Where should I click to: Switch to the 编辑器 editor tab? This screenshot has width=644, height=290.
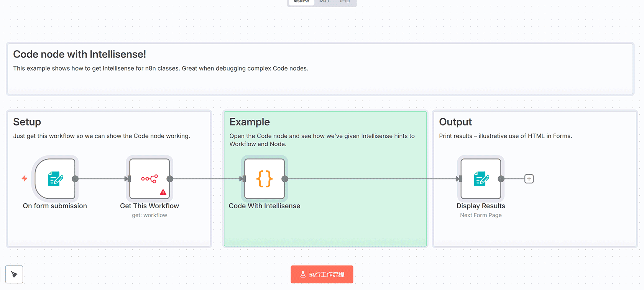302,2
